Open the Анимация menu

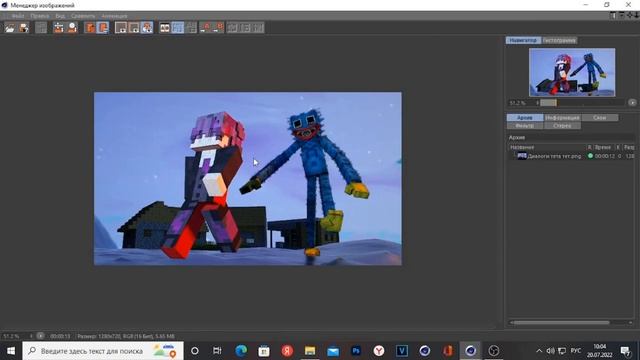coord(114,16)
